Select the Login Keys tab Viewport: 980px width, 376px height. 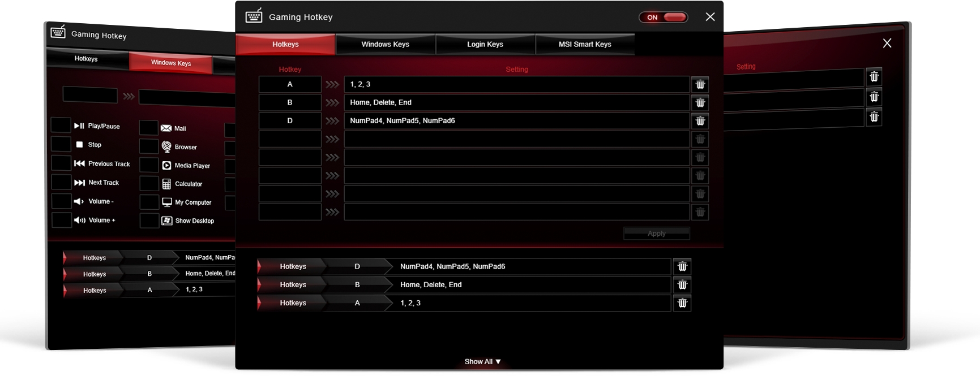point(485,44)
